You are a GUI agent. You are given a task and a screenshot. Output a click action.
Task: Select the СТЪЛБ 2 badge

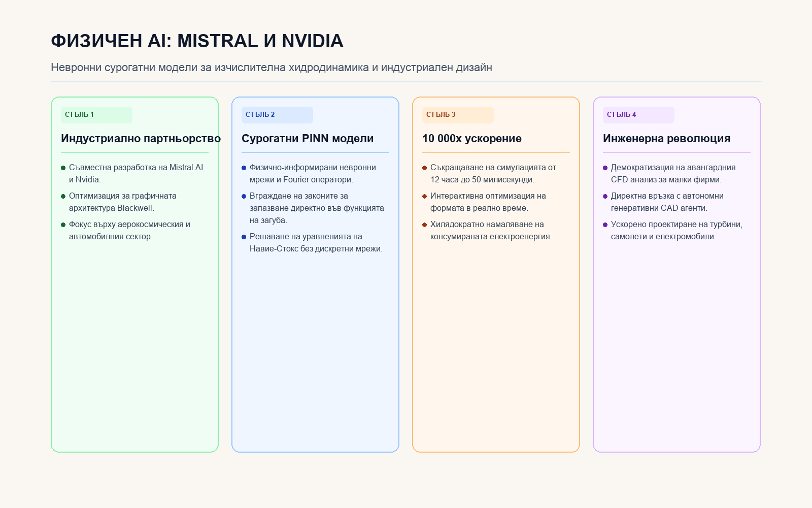point(277,115)
